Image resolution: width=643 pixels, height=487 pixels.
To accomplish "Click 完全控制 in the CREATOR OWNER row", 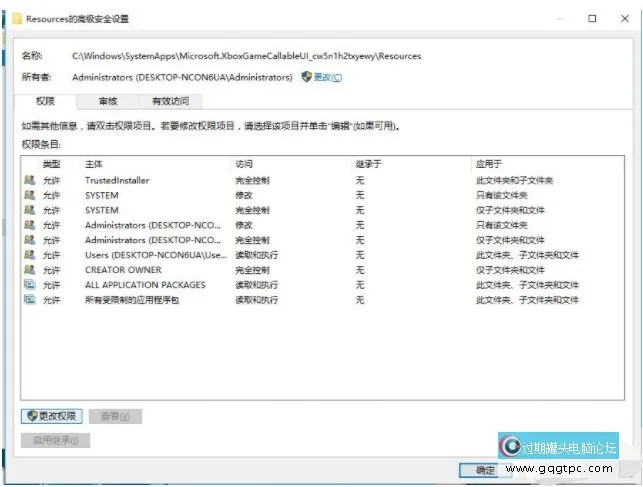I will pos(252,270).
